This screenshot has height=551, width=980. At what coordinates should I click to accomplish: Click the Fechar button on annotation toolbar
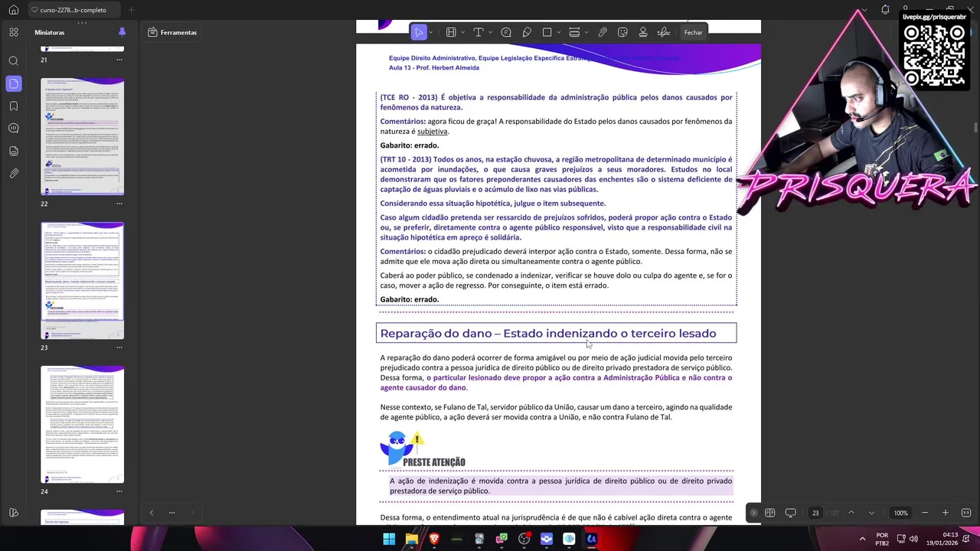tap(693, 32)
